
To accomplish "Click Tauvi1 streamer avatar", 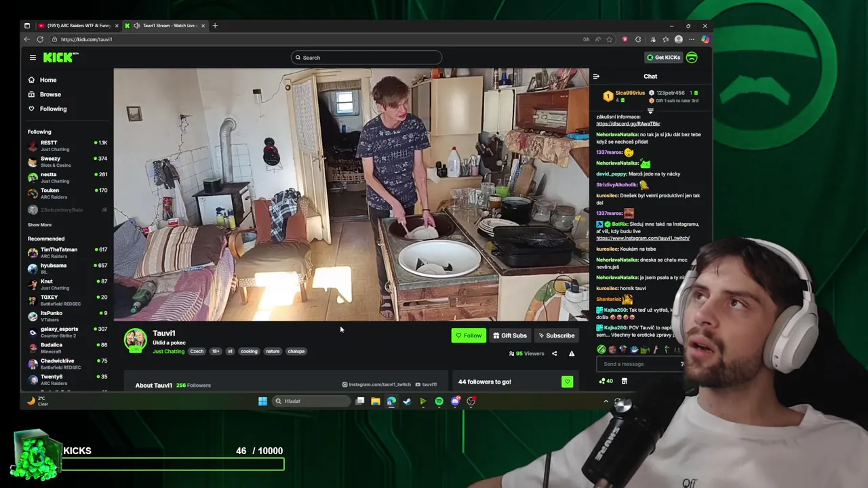I will click(x=136, y=340).
